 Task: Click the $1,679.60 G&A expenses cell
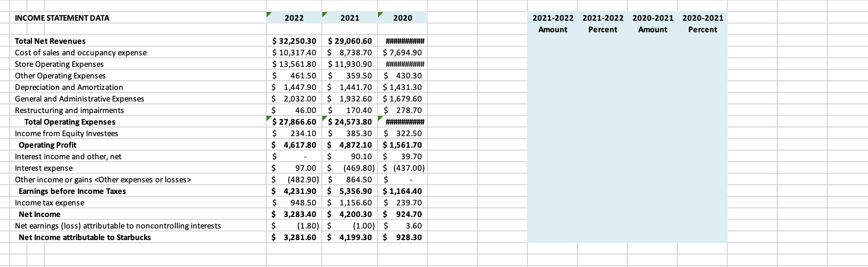click(403, 99)
